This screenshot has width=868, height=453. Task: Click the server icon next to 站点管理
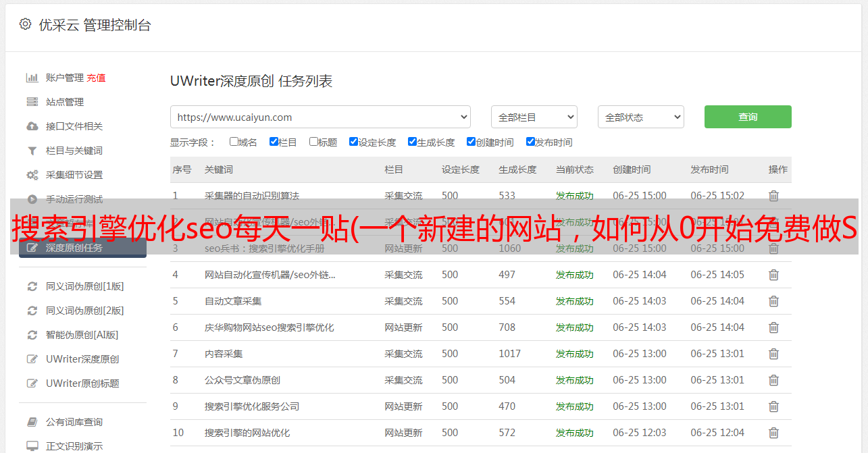32,102
